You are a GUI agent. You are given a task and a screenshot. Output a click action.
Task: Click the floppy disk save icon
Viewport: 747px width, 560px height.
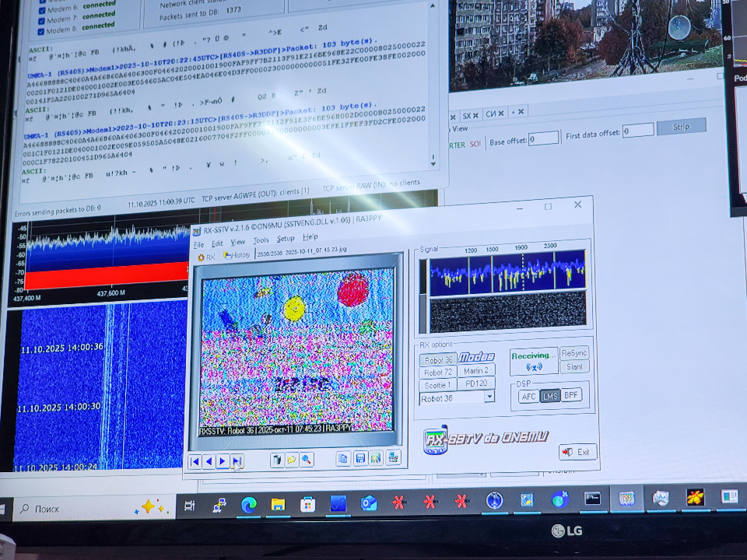click(x=360, y=458)
